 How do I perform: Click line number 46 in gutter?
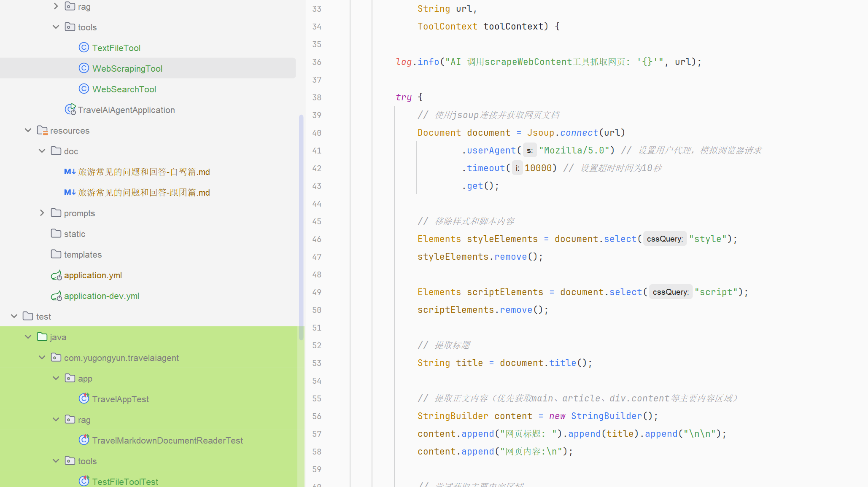pos(317,239)
